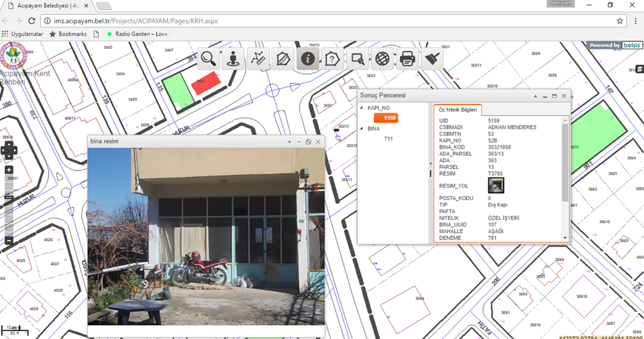Open the Radio Garden bookmark
The image size is (644, 339).
click(137, 34)
